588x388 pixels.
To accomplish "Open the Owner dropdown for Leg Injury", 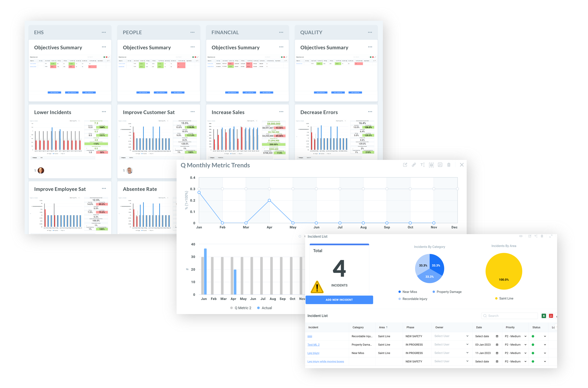I will click(x=451, y=353).
